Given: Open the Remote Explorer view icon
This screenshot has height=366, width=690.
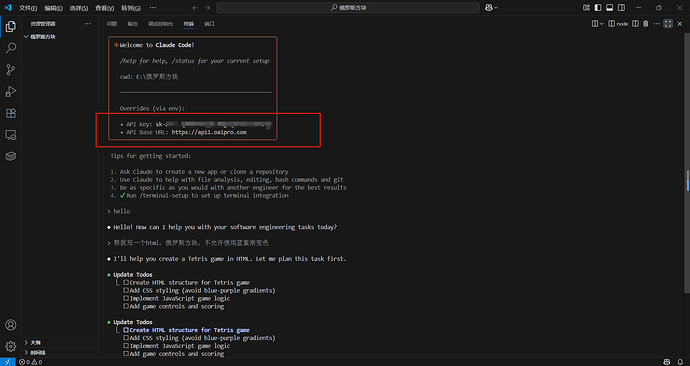Looking at the screenshot, I should [11, 135].
